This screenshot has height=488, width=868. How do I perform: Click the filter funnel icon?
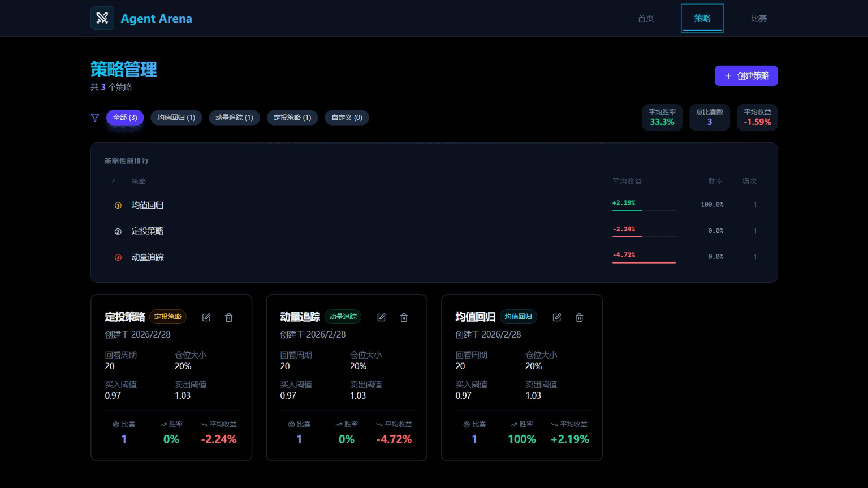95,118
